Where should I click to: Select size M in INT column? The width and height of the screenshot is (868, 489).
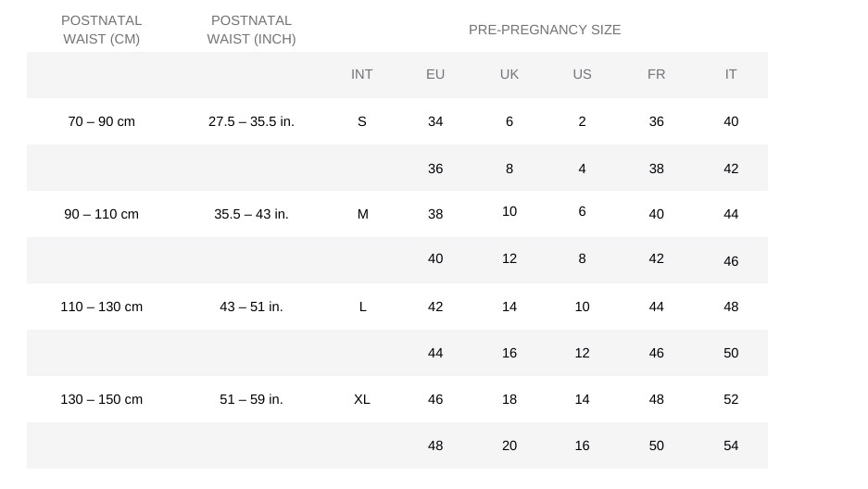[362, 214]
